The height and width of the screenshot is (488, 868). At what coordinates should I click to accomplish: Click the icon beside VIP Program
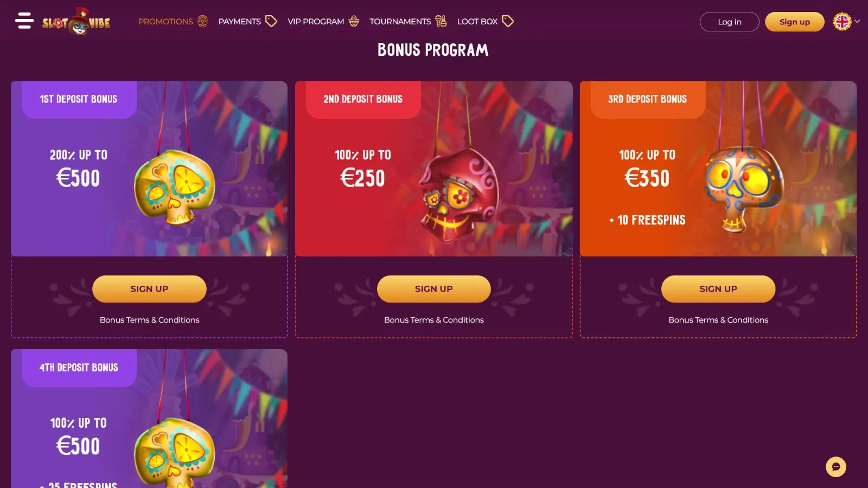click(354, 21)
